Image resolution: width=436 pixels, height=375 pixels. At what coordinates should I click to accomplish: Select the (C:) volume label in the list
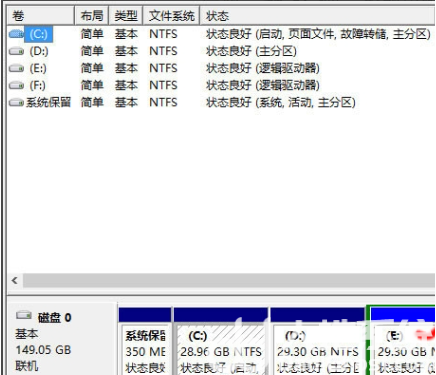tap(38, 34)
